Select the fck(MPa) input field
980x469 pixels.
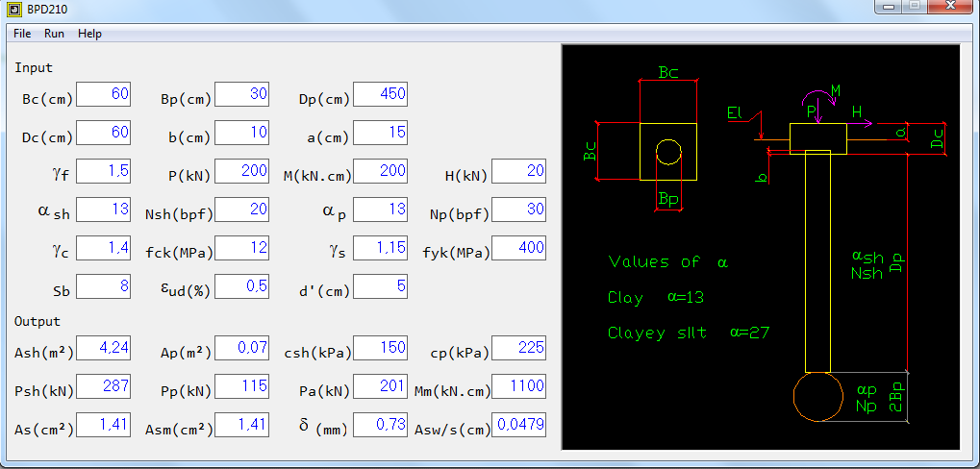pos(242,248)
